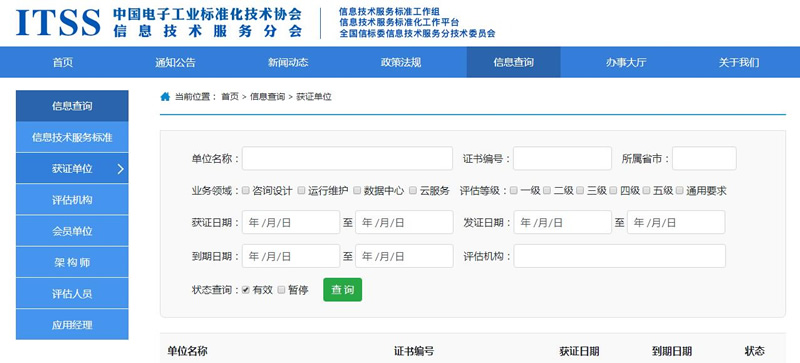Click 信息查询 in the breadcrumb

pyautogui.click(x=267, y=96)
